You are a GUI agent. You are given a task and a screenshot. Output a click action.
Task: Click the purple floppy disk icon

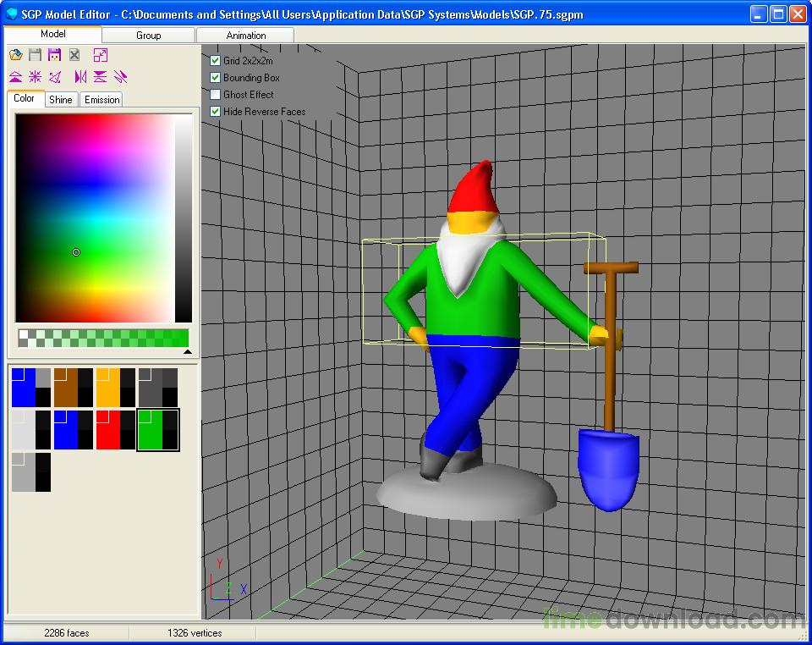click(55, 55)
